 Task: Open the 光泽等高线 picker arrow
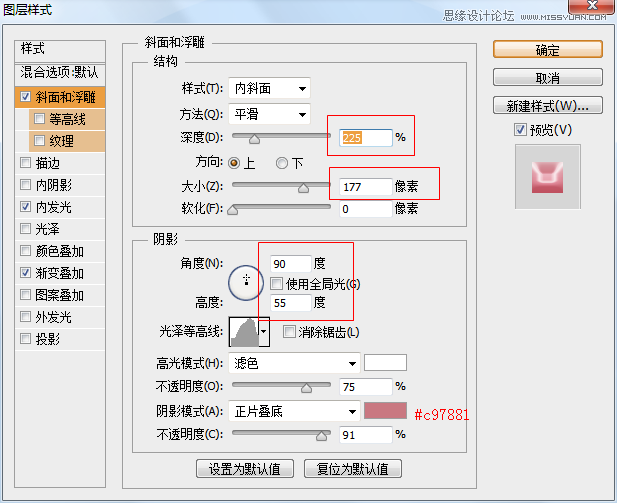(x=264, y=331)
